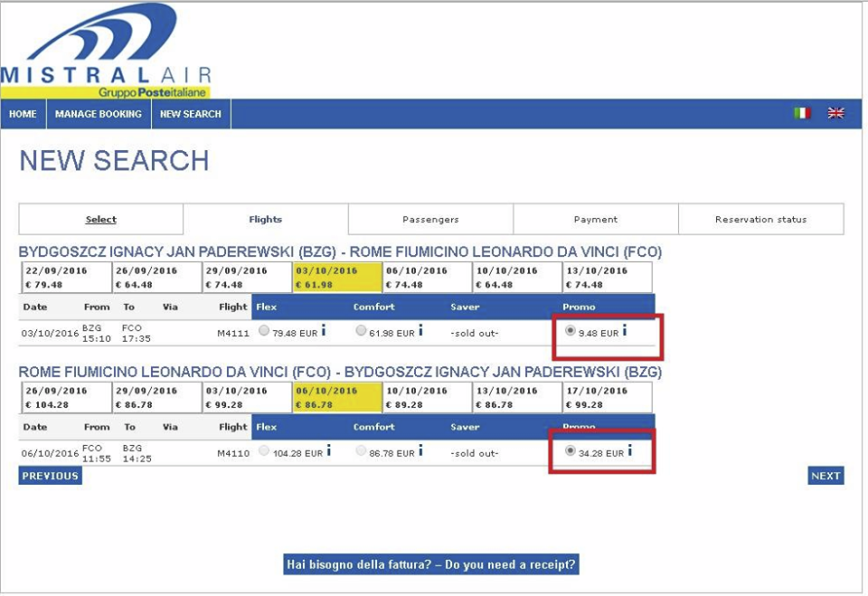Viewport: 868px width, 596px height.
Task: Click the NEW SEARCH page heading
Action: point(115,161)
